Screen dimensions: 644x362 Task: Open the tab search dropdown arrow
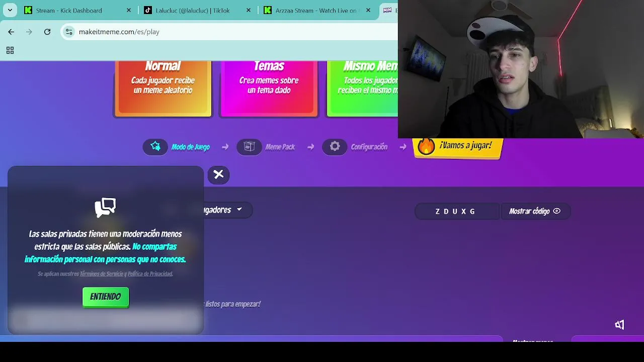click(10, 10)
